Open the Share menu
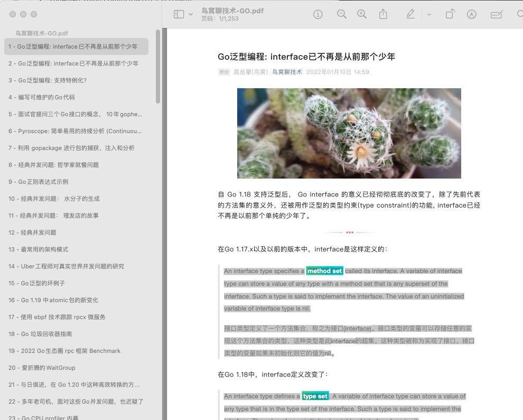 383,14
